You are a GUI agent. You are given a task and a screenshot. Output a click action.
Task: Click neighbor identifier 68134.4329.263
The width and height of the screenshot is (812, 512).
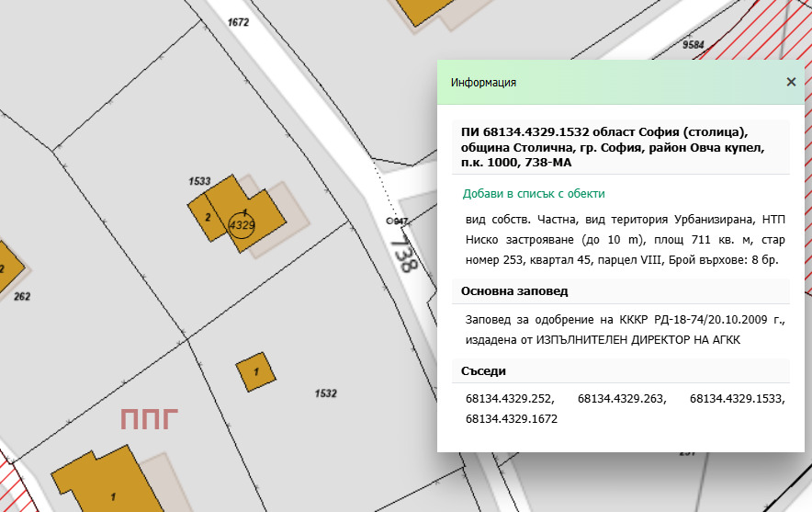[x=622, y=399]
